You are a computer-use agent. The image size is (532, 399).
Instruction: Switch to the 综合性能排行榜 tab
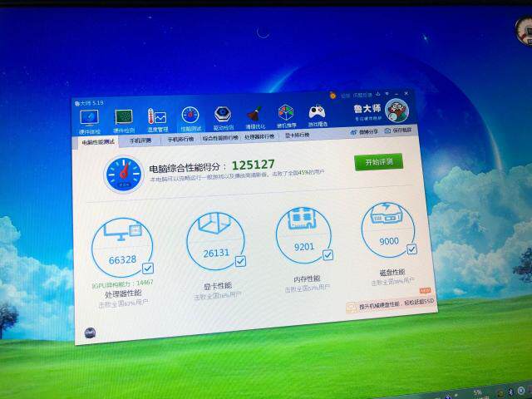[x=220, y=138]
